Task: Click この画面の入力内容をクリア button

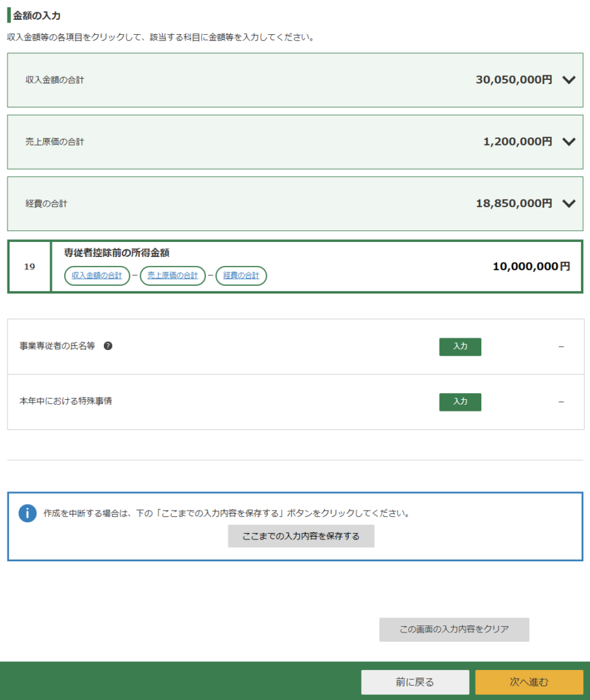Action: coord(454,630)
